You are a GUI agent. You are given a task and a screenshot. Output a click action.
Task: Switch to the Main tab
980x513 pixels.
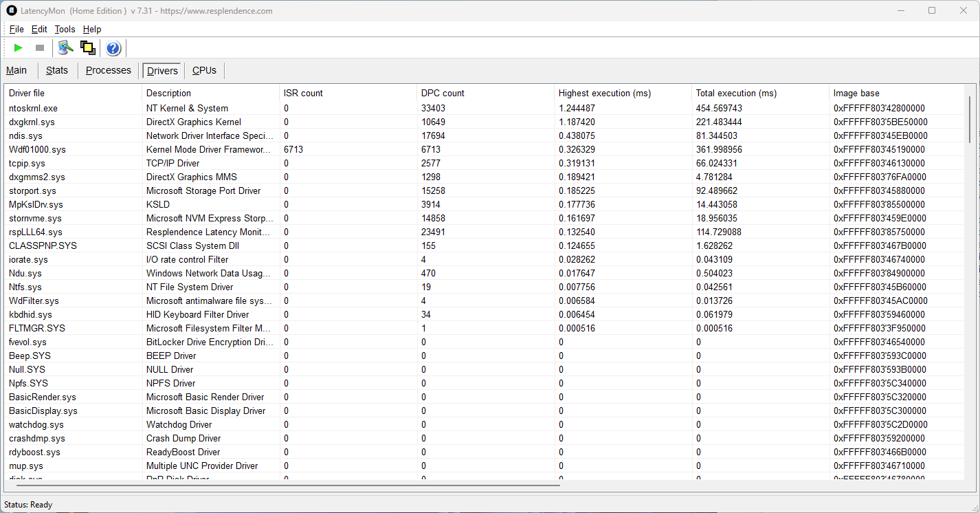point(16,70)
